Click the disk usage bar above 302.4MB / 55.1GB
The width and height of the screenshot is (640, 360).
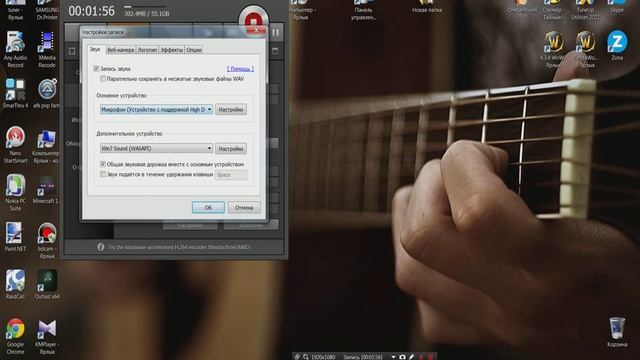pos(146,7)
